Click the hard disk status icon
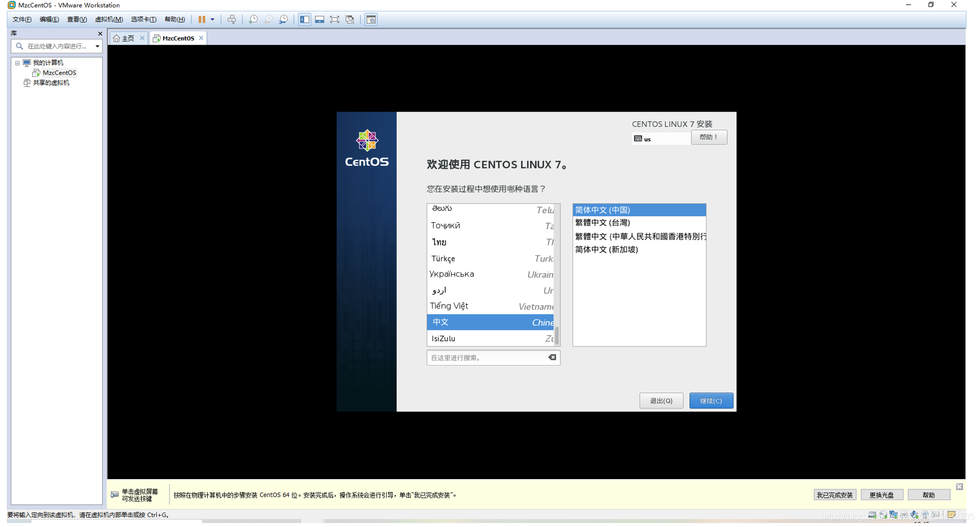Viewport: 980px width, 527px height. click(x=872, y=515)
